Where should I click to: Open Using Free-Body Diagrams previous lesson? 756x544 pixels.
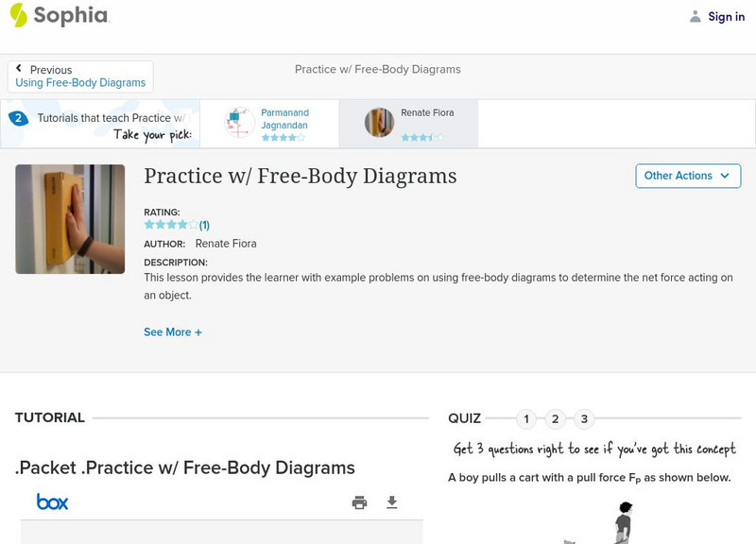pos(79,81)
